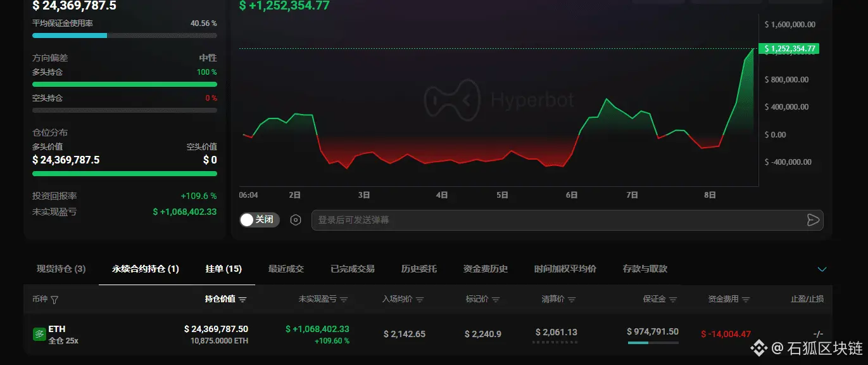
Task: Click mark price $ 2,240.9
Action: [483, 334]
